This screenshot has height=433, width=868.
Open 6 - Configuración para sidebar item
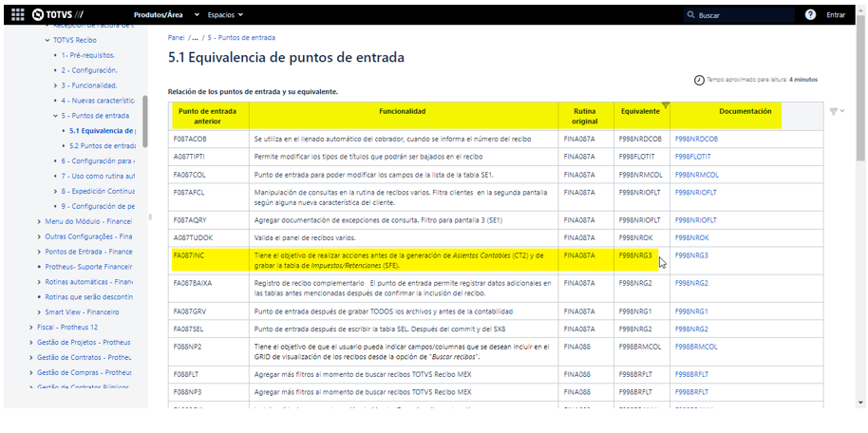(98, 161)
